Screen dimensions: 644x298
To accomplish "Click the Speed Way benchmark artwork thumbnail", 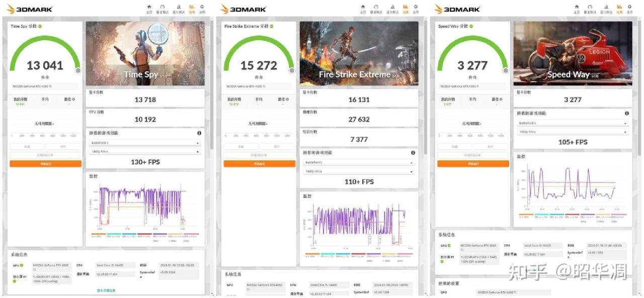I will (573, 54).
